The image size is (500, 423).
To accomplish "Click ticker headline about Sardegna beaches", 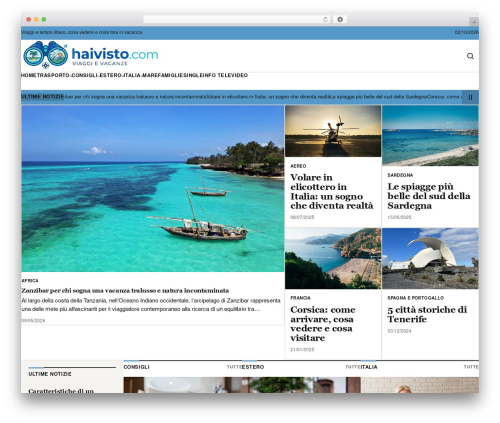I will [x=379, y=97].
